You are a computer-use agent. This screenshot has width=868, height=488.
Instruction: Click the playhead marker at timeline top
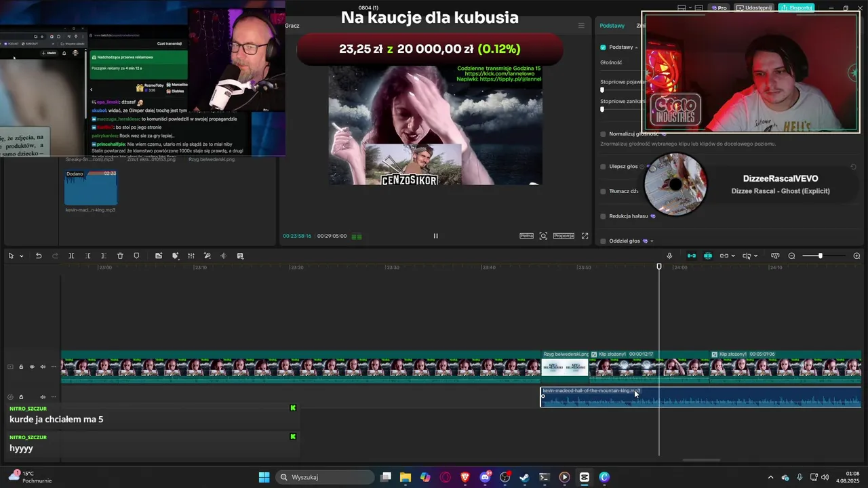coord(659,267)
